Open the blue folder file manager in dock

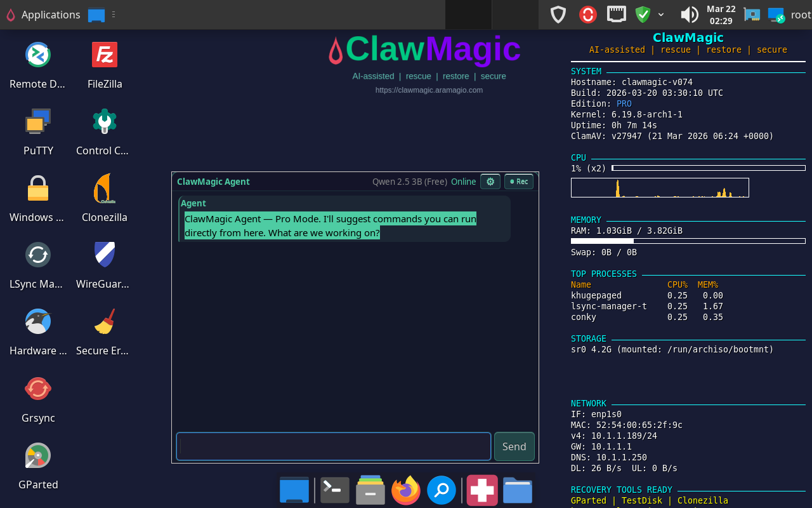coord(518,490)
